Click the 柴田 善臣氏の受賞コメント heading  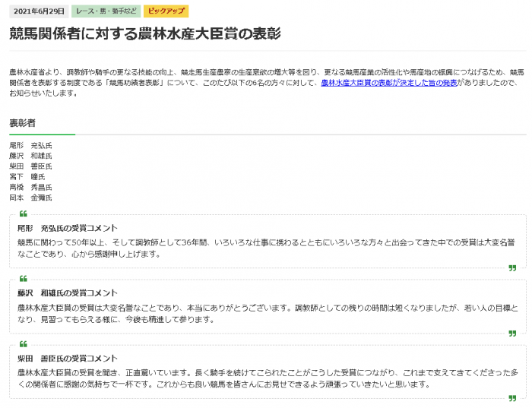click(68, 359)
